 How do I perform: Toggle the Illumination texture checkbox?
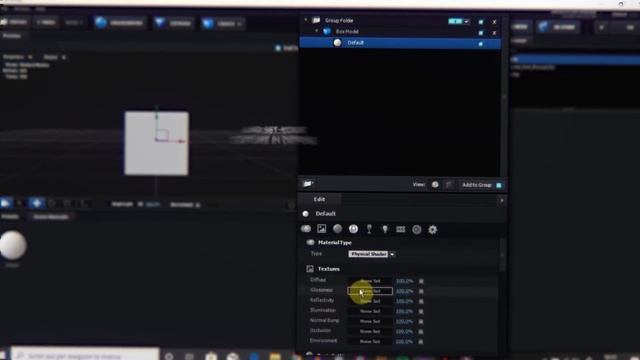coord(421,311)
